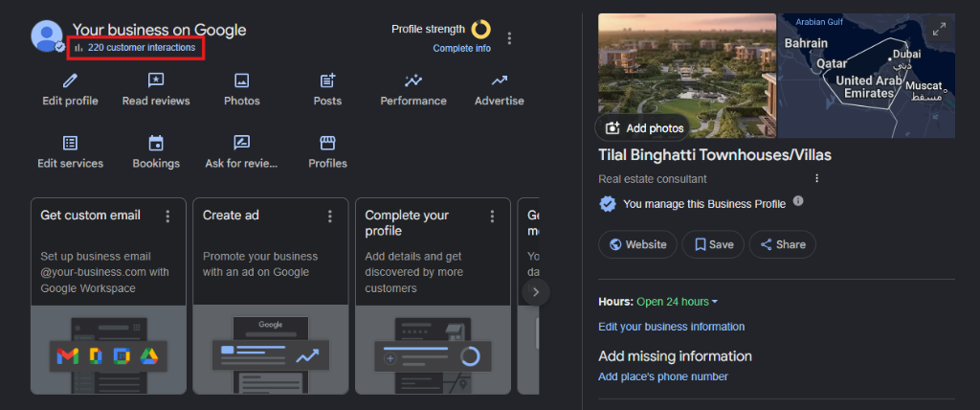
Task: Click the business profile avatar
Action: click(x=47, y=35)
